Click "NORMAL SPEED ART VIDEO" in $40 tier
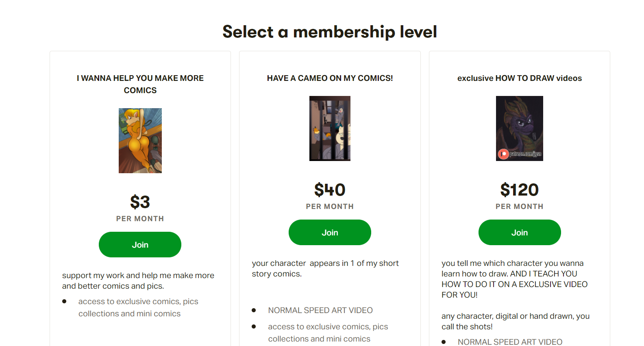Viewport: 644px width, 346px height. (x=320, y=310)
